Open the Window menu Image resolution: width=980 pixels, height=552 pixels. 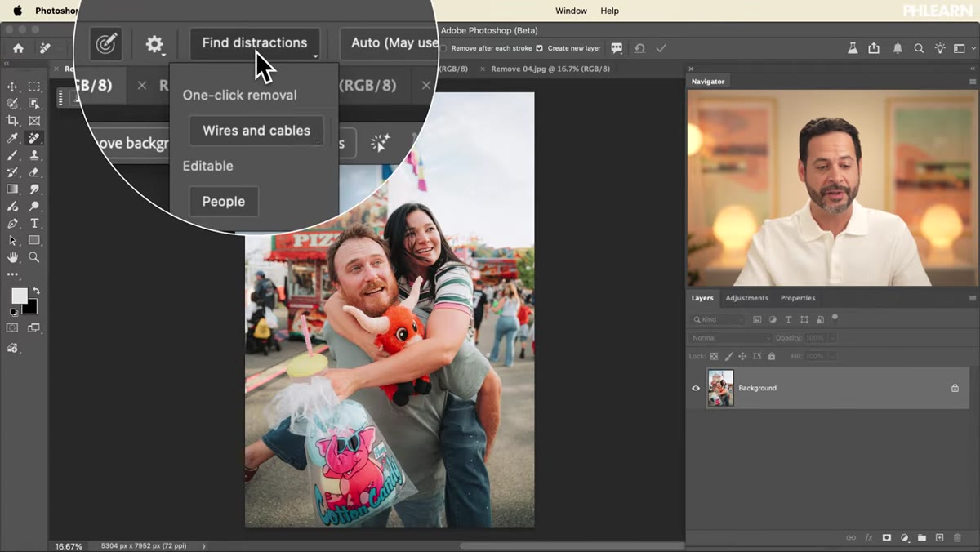tap(571, 11)
